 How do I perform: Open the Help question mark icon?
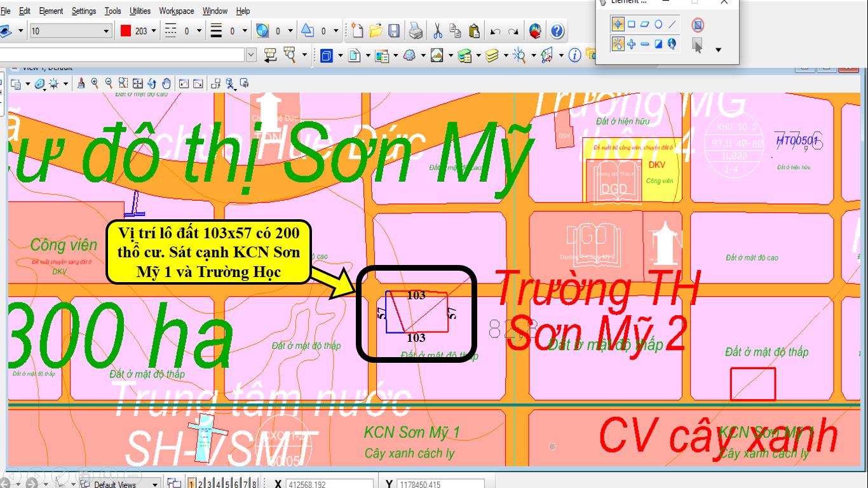pyautogui.click(x=557, y=30)
